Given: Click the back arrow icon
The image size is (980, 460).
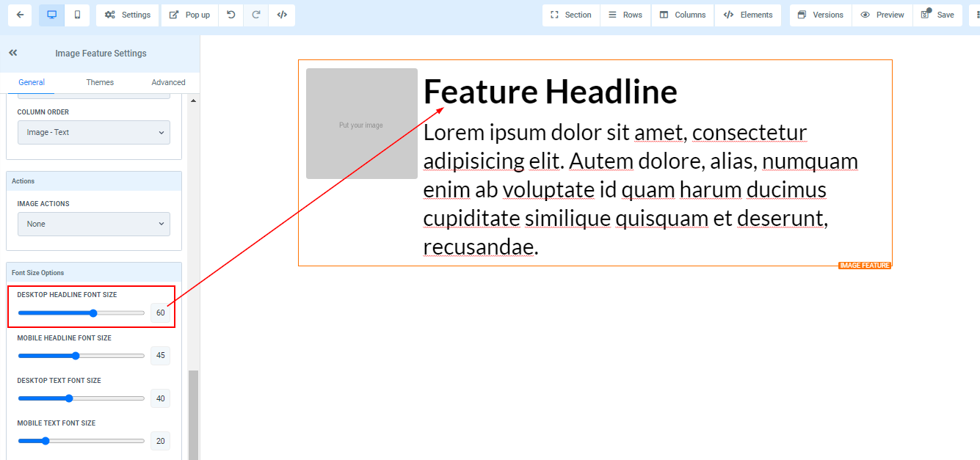Looking at the screenshot, I should 19,15.
